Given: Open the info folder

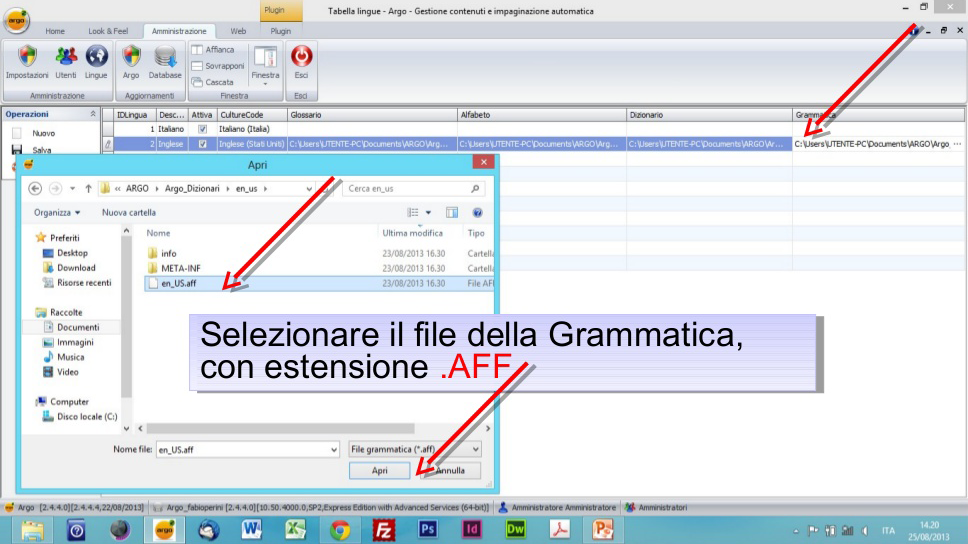Looking at the screenshot, I should click(169, 253).
